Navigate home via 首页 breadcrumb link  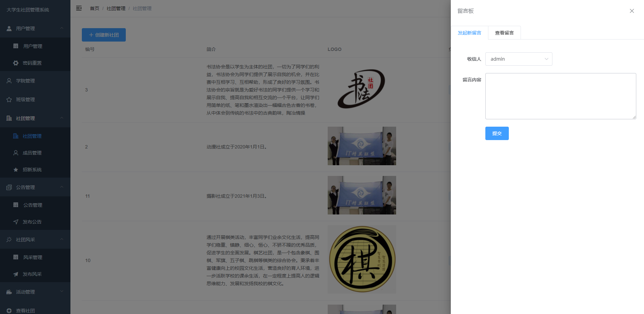pyautogui.click(x=94, y=8)
